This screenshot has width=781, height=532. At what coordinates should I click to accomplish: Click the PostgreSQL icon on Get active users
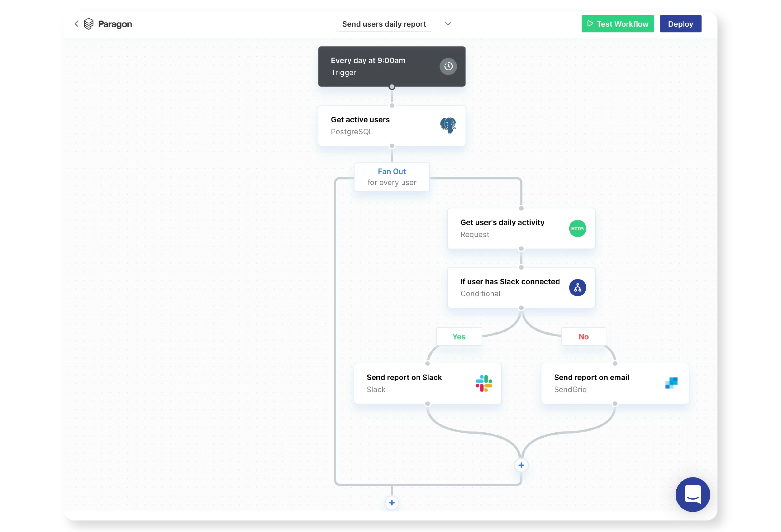448,125
